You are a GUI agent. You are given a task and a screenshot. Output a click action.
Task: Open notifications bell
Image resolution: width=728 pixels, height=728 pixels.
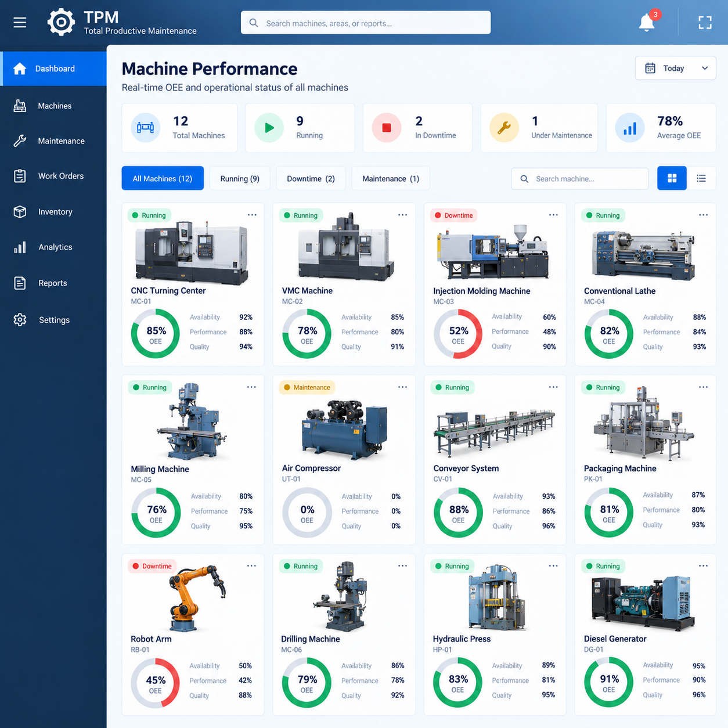click(647, 23)
